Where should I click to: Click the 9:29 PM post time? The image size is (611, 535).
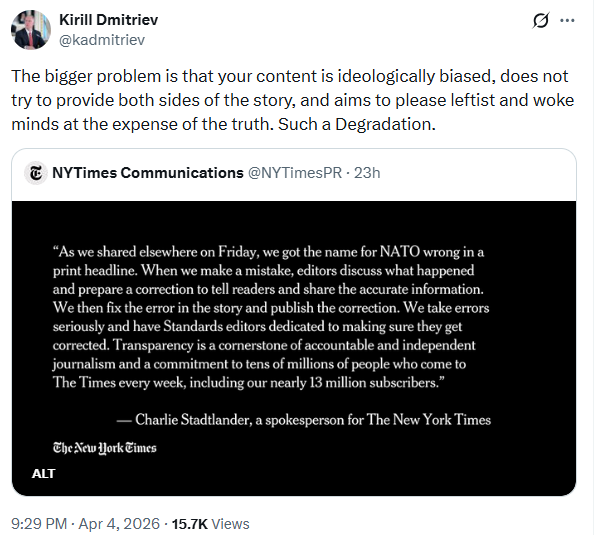40,523
